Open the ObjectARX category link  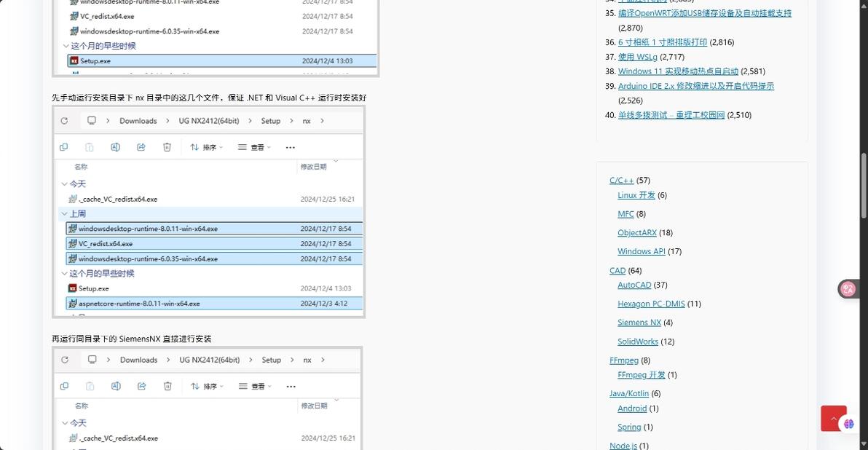pos(637,233)
